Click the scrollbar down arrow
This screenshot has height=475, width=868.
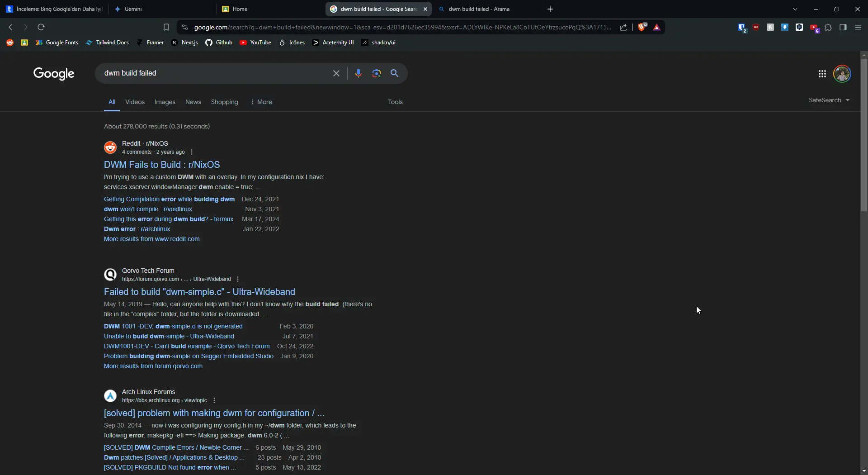(864, 471)
